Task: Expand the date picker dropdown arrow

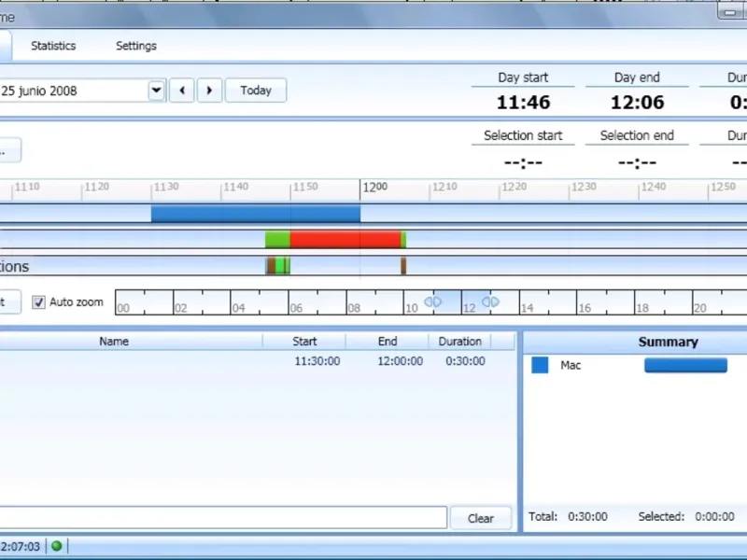Action: (156, 90)
